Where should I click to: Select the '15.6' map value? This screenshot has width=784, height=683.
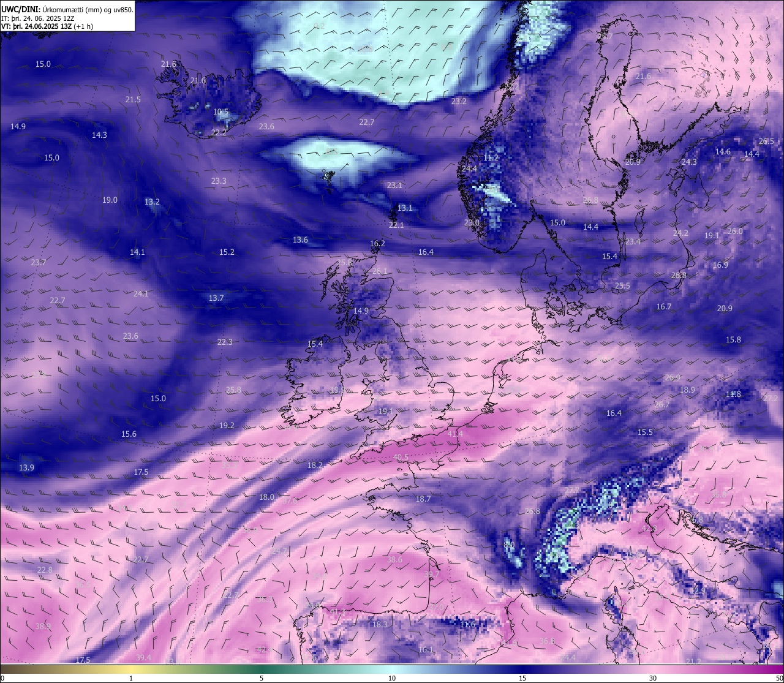tap(129, 434)
